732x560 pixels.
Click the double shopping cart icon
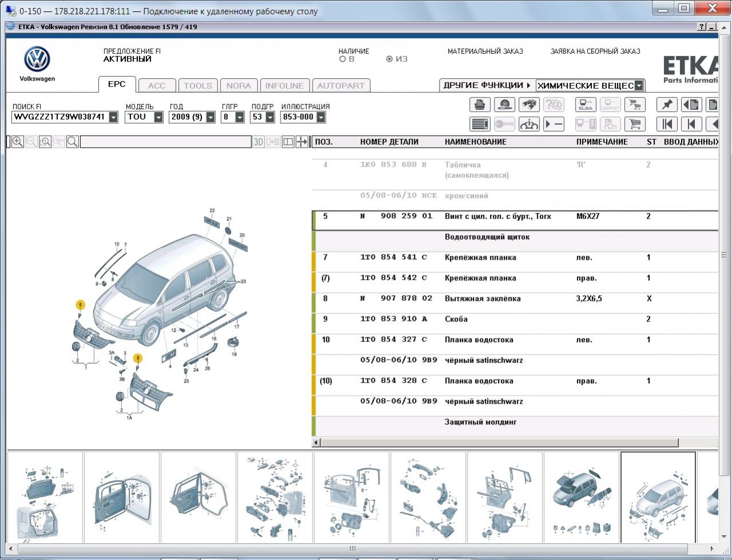(x=635, y=105)
